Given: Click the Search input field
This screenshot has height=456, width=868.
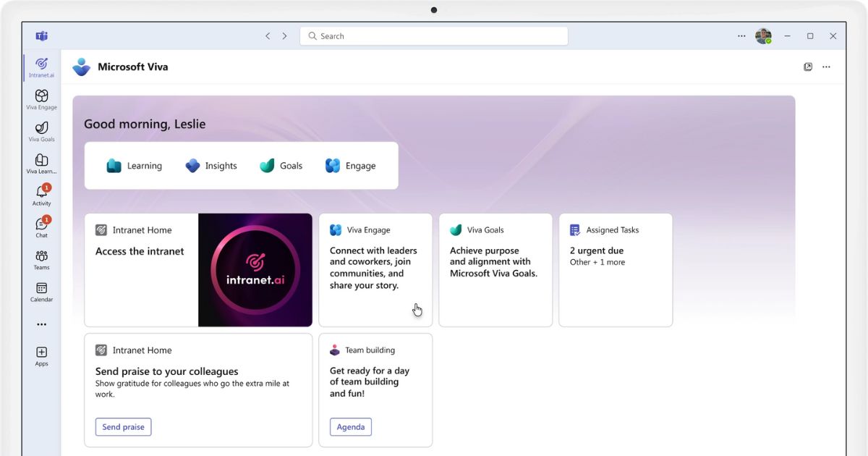Looking at the screenshot, I should pyautogui.click(x=434, y=36).
